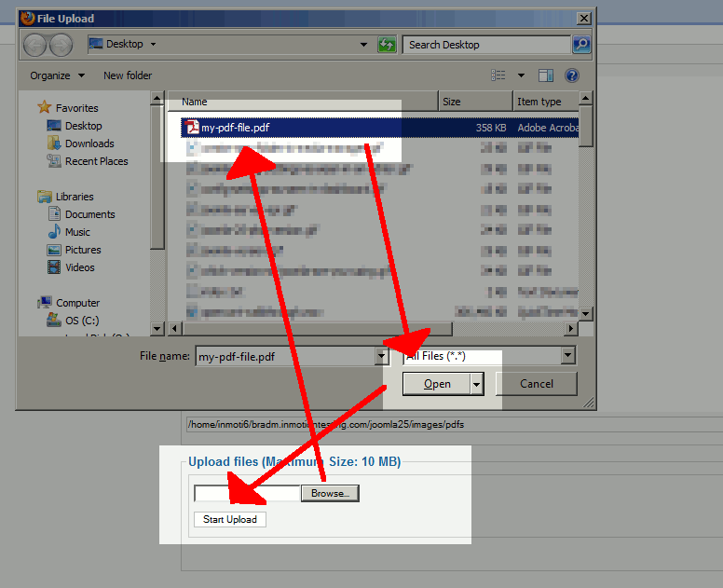Open the Videos library
This screenshot has width=723, height=588.
[x=71, y=267]
